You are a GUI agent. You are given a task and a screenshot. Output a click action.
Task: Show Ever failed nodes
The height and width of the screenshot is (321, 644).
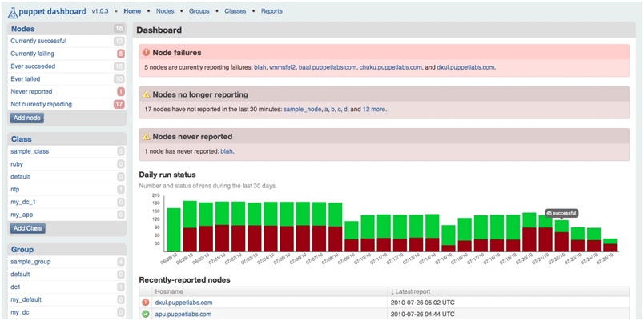click(26, 78)
